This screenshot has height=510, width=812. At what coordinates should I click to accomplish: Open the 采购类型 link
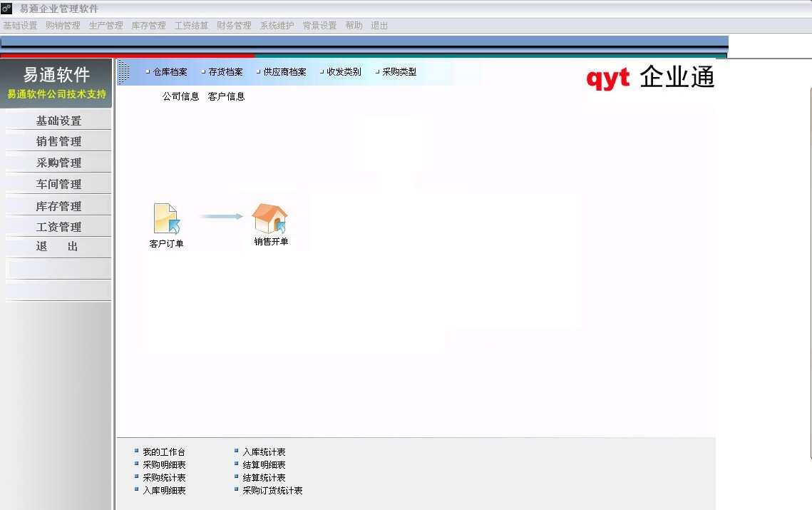(399, 72)
